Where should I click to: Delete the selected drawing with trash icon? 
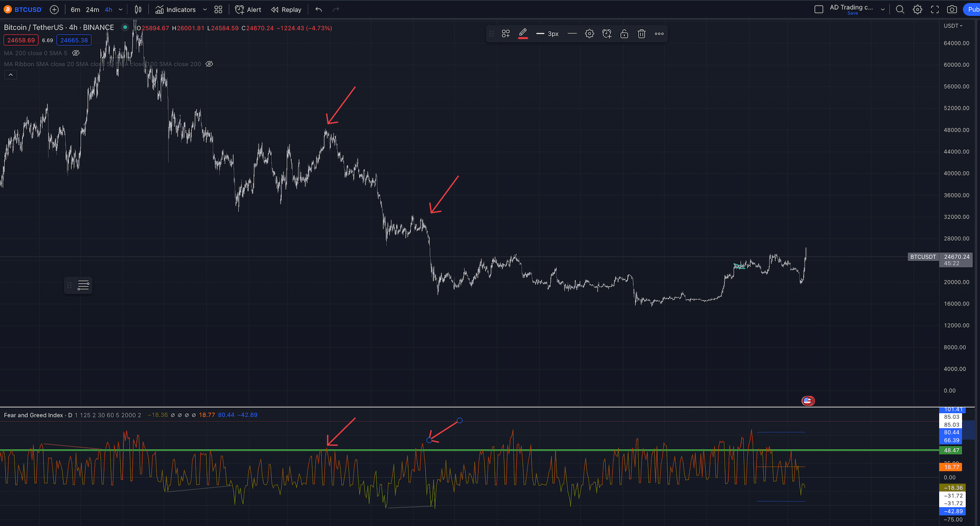pyautogui.click(x=642, y=34)
